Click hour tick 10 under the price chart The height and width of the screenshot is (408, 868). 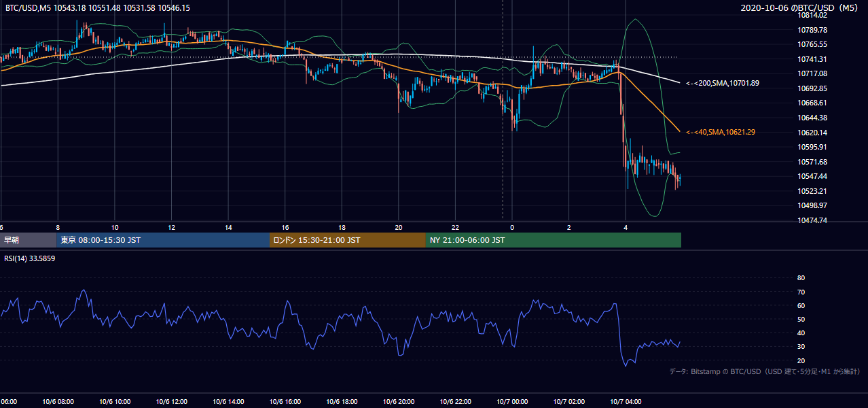(115, 227)
